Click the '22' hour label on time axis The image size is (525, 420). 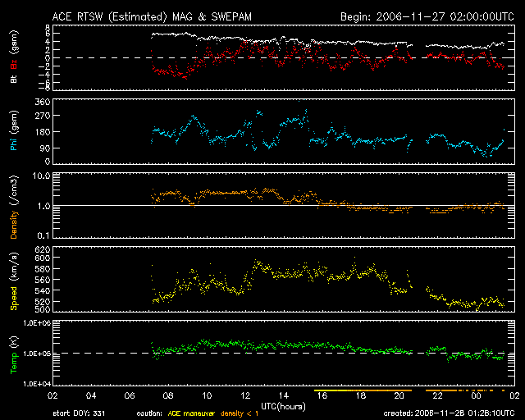437,396
